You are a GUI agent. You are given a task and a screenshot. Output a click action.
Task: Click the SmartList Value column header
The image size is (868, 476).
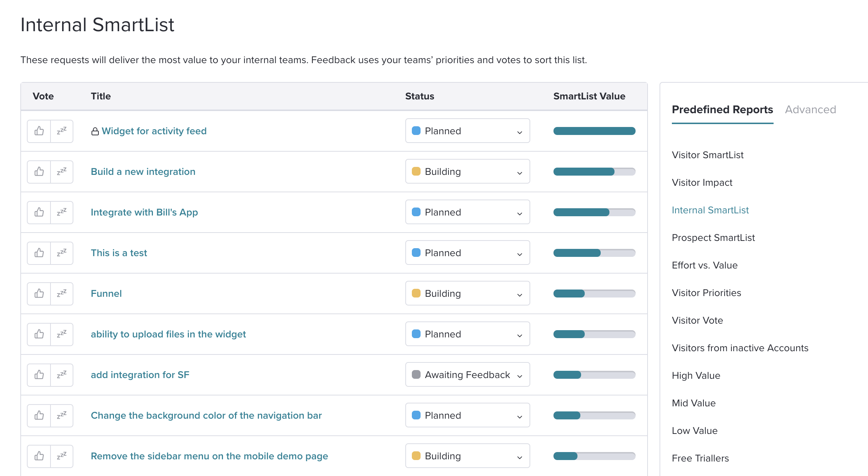[x=589, y=96]
